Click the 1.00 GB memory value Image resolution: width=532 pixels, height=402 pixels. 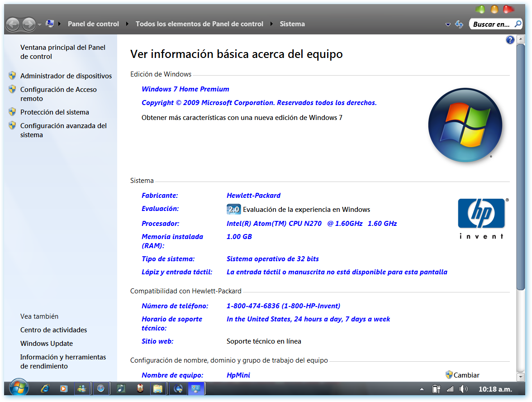(239, 237)
